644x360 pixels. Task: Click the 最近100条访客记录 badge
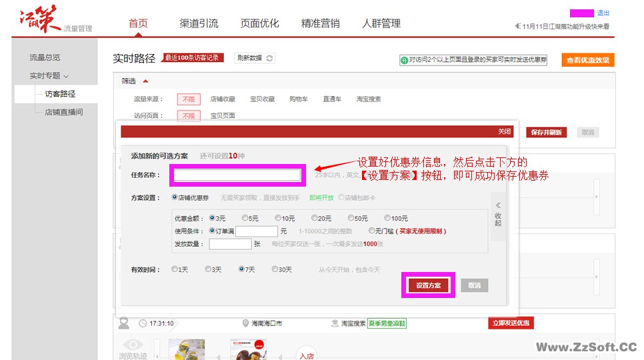coord(192,58)
